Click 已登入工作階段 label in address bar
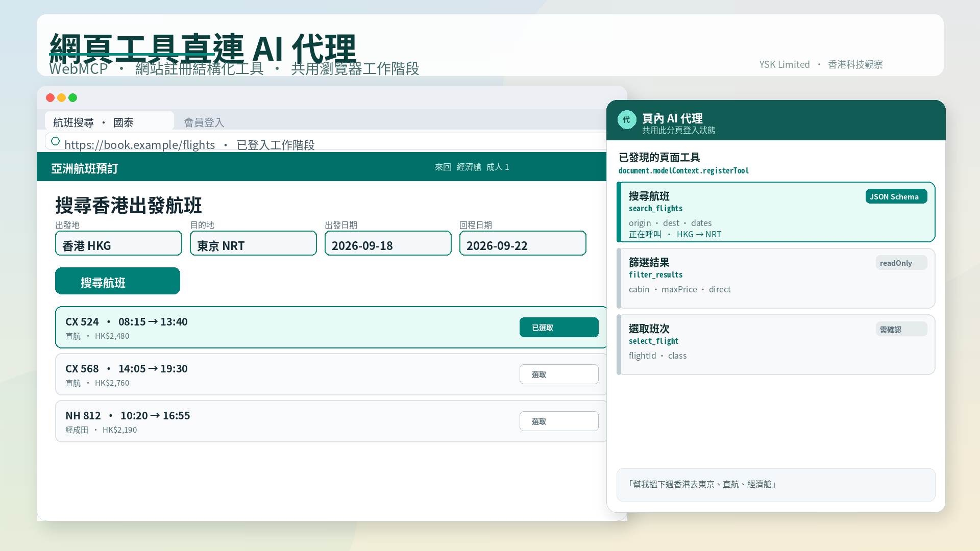The image size is (980, 551). point(276,145)
